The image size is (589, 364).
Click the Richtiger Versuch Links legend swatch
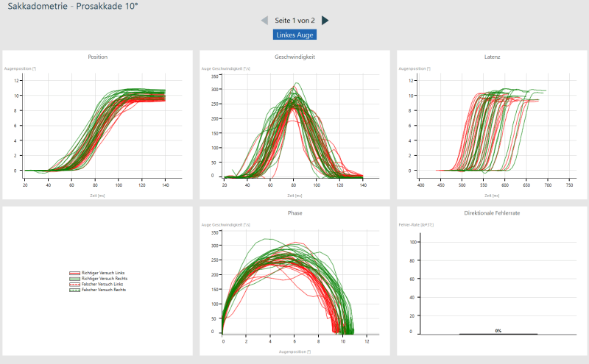click(74, 273)
